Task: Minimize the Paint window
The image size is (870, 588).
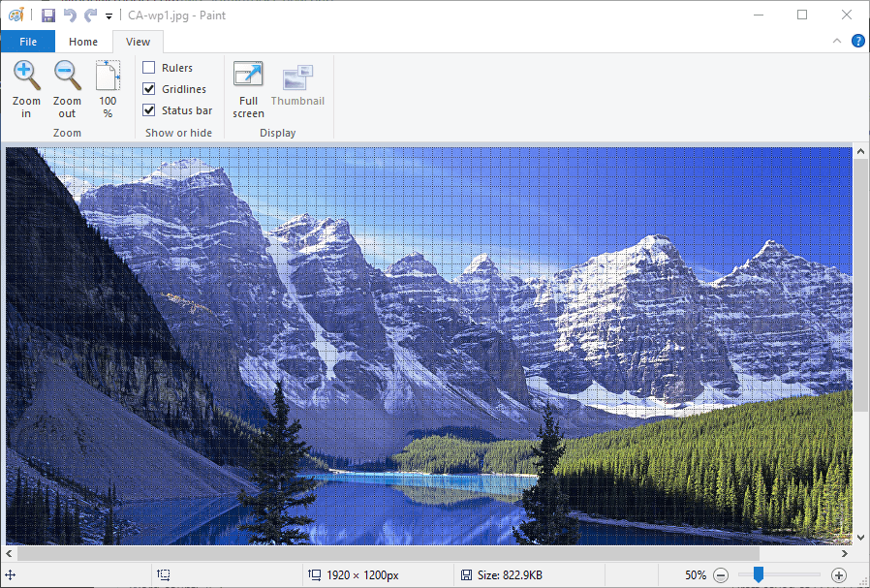Action: pos(759,15)
